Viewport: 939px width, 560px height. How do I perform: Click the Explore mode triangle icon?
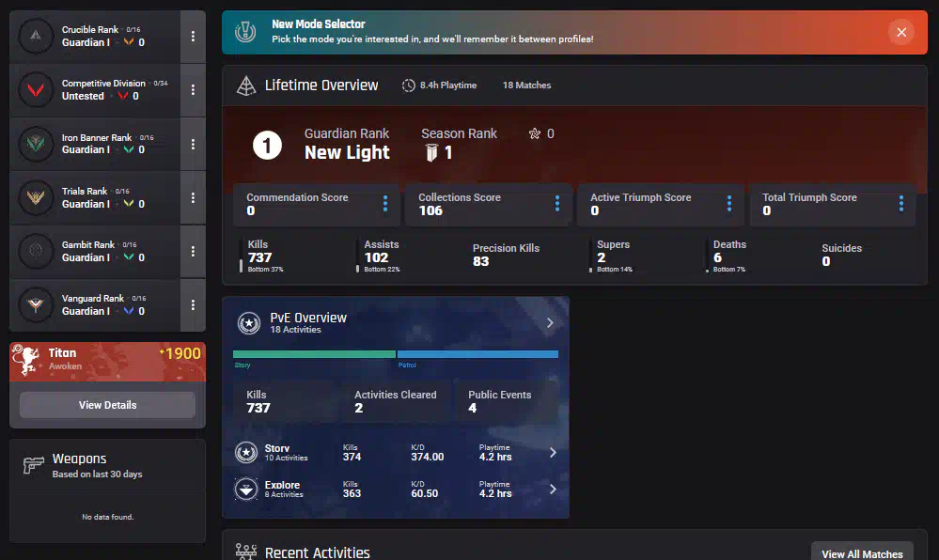246,490
